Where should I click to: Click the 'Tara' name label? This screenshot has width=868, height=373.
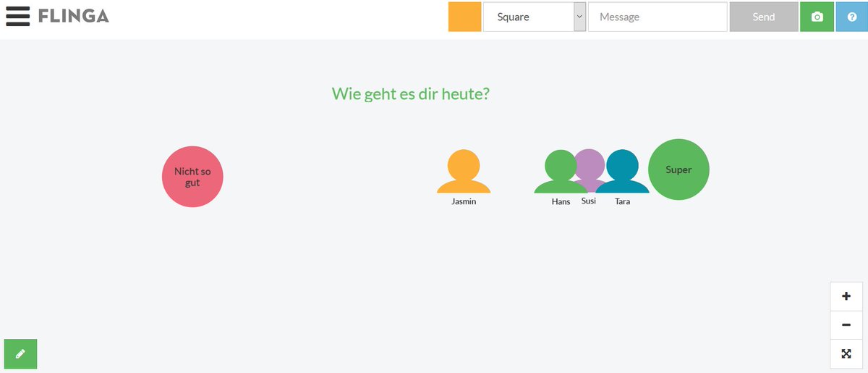point(622,201)
